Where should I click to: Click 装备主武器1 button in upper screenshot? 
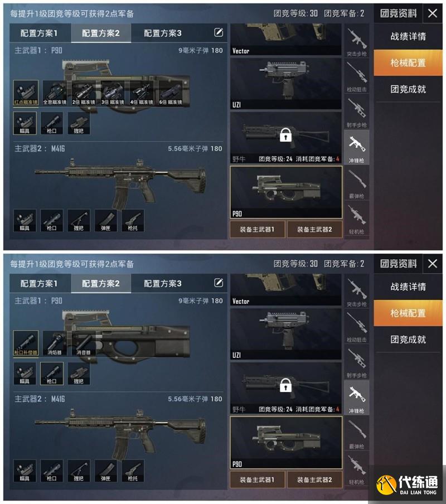(258, 229)
